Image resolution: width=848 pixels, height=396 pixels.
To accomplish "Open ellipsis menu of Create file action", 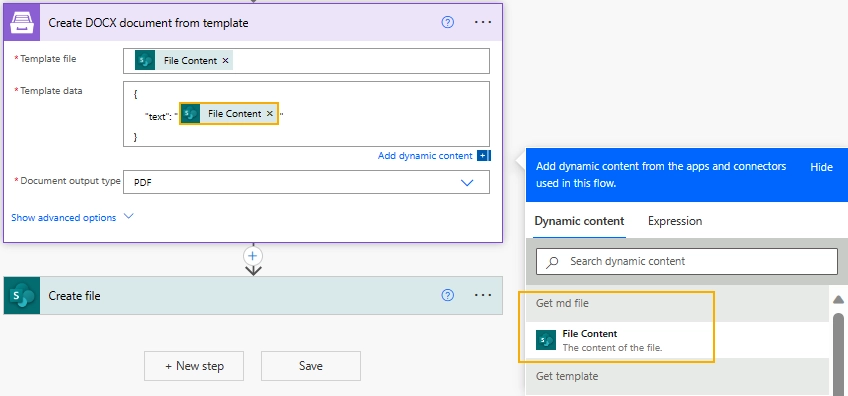I will pos(483,295).
